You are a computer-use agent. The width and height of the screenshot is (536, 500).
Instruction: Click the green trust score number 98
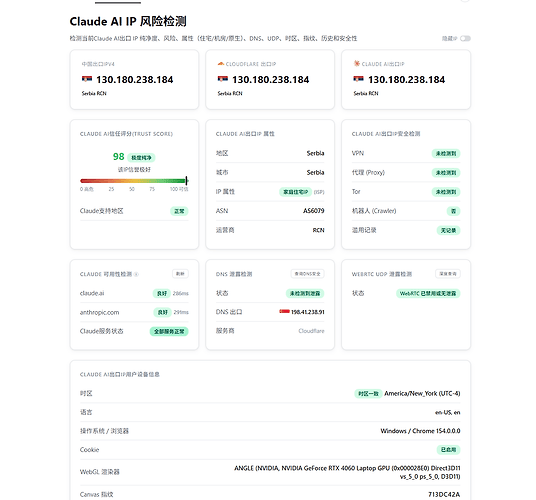coord(119,157)
